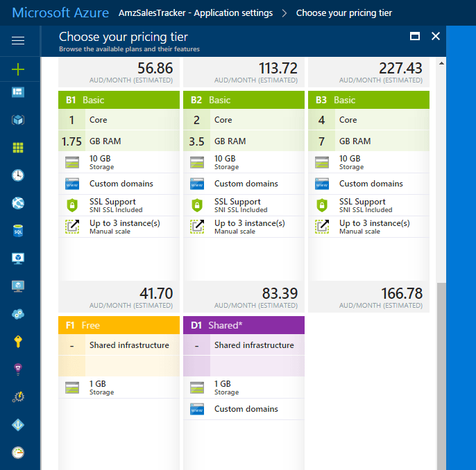Click the 56.86 AUD/MONTH price card
476x470 pixels.
pyautogui.click(x=119, y=73)
